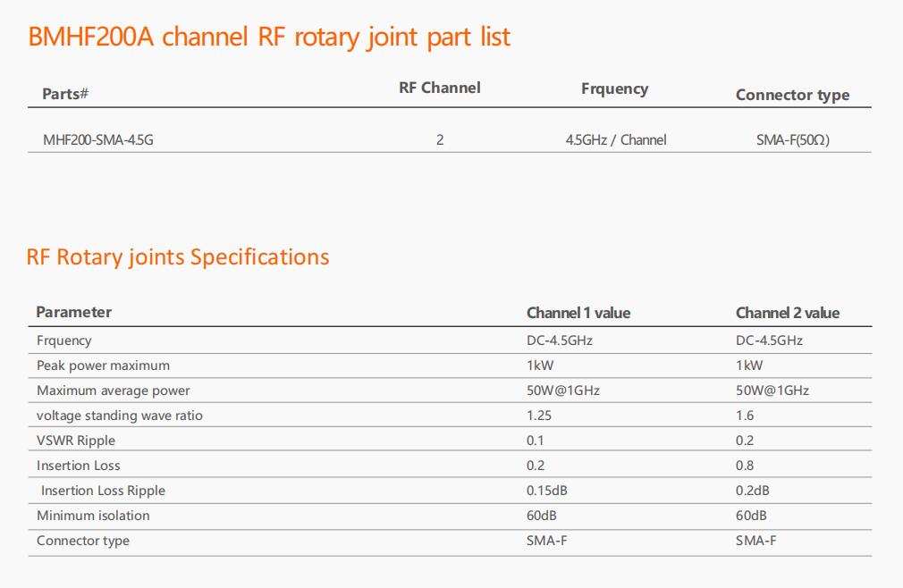
Task: Select the 'Parts#' column header
Action: click(65, 94)
